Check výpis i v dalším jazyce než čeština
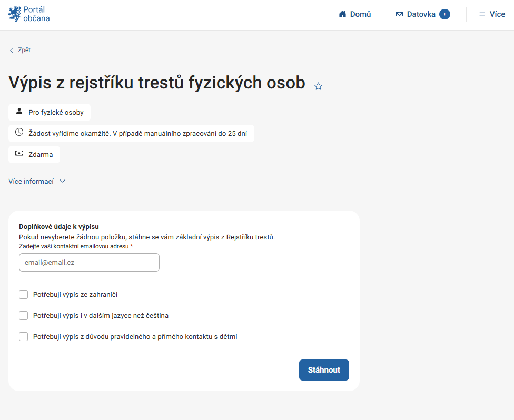 click(23, 315)
